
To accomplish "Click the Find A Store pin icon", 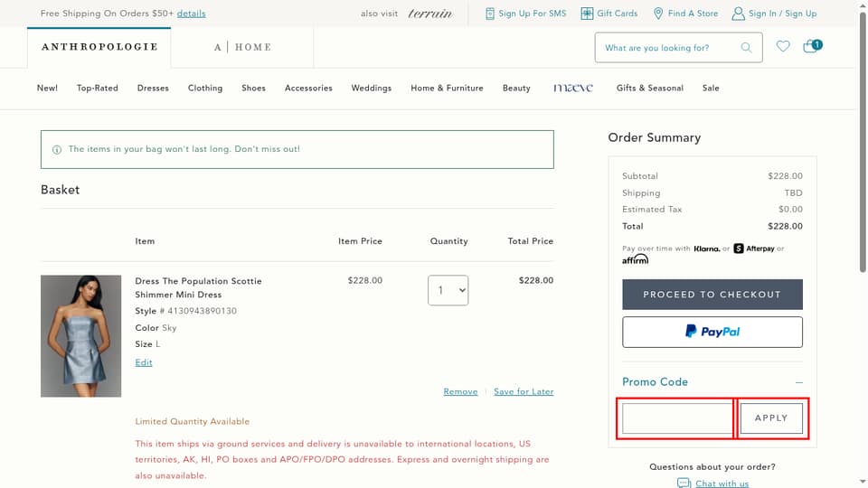I will (658, 14).
